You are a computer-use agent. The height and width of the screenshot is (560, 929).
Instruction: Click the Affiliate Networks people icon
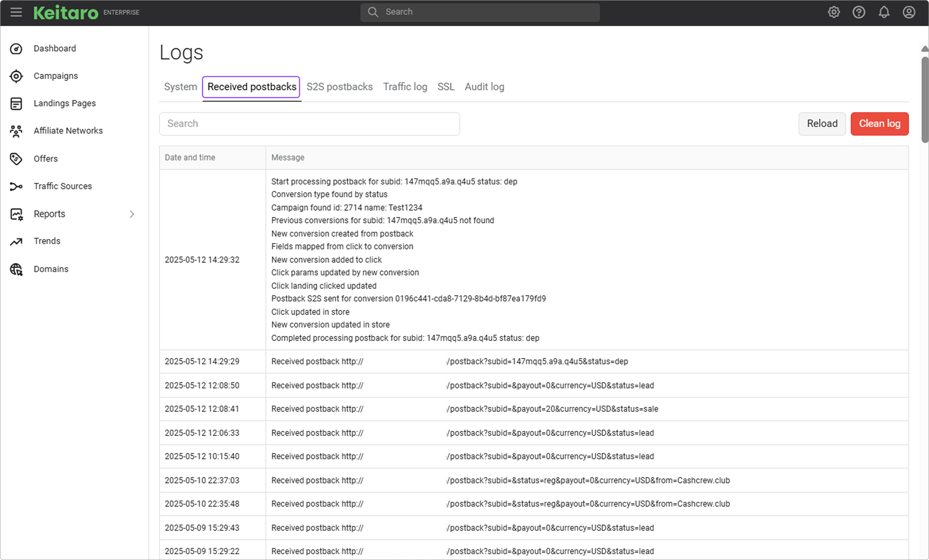tap(16, 131)
